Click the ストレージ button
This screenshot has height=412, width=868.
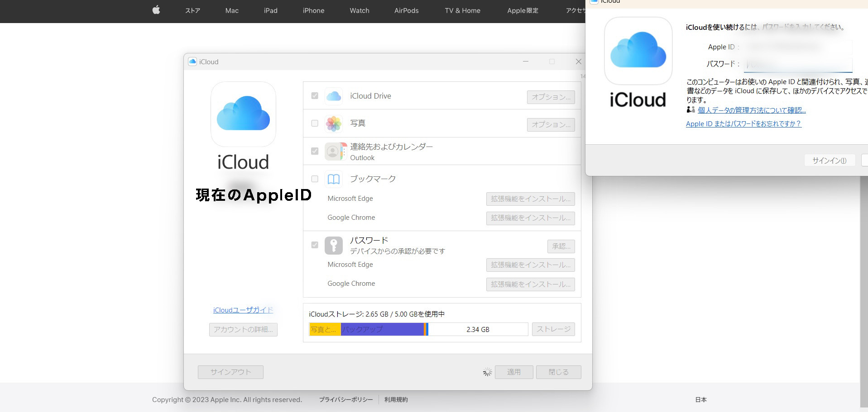(x=553, y=329)
